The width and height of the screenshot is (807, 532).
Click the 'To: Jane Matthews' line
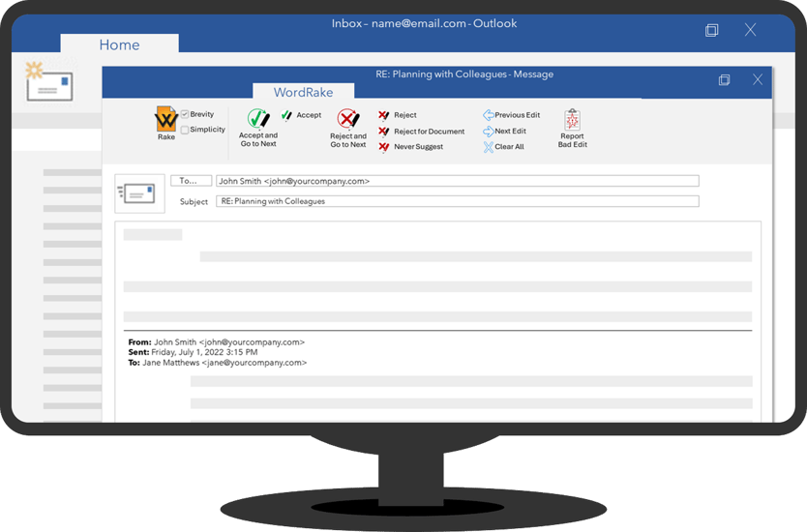217,362
